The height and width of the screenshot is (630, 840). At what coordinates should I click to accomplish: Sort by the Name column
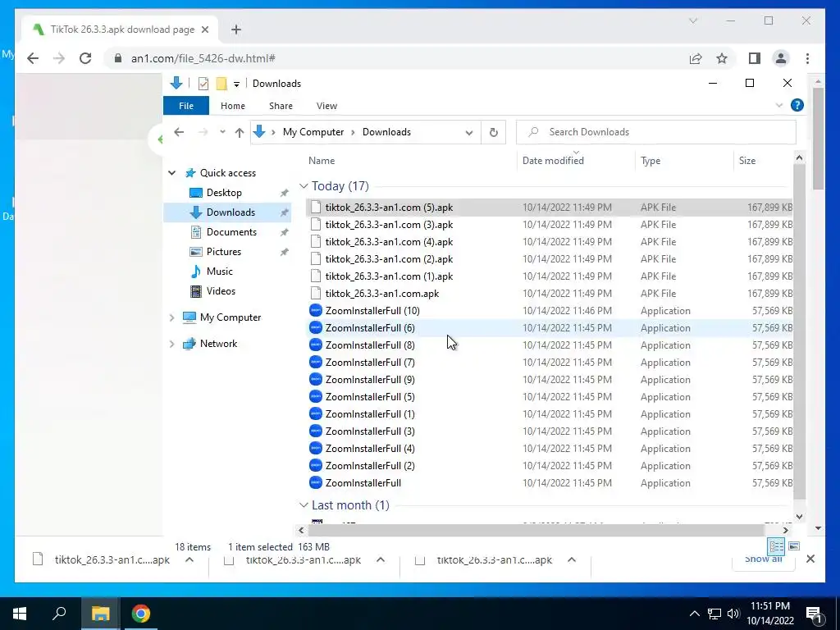tap(322, 161)
